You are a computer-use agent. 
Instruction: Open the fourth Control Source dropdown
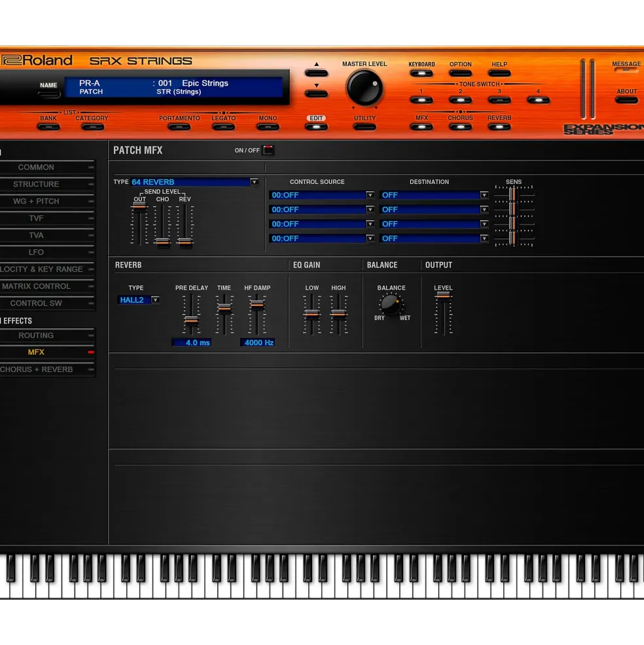(x=321, y=238)
